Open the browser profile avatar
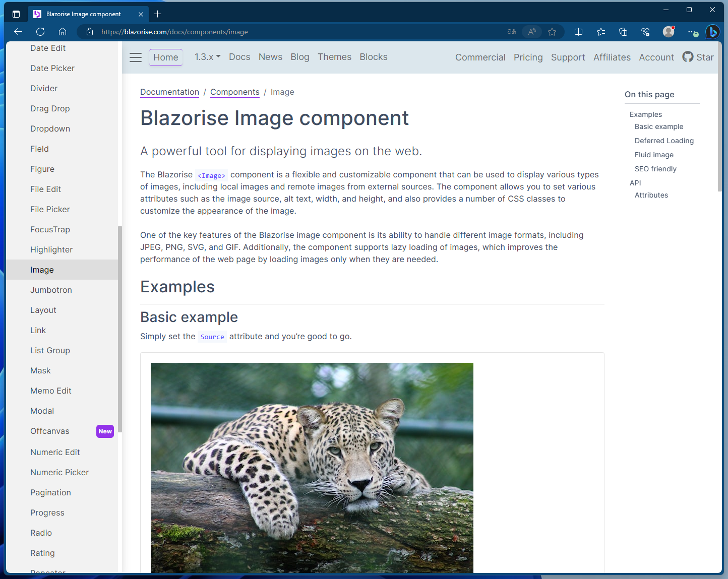Image resolution: width=728 pixels, height=579 pixels. pyautogui.click(x=669, y=32)
